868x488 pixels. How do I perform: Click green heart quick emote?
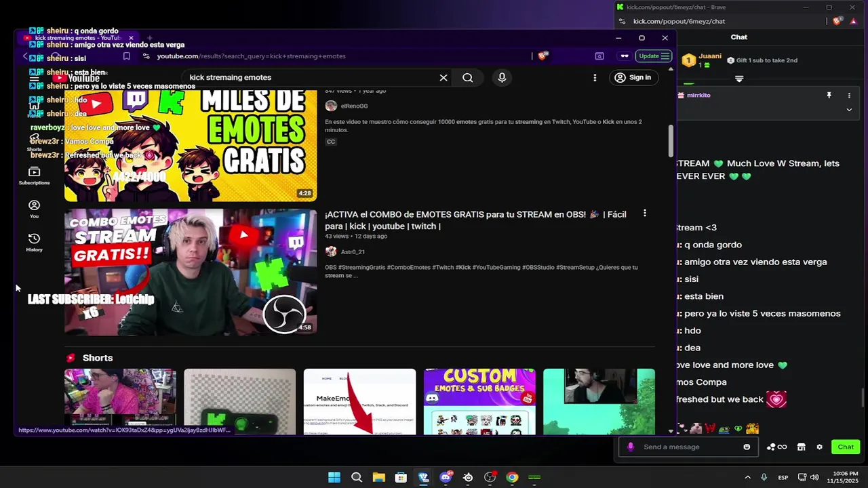pos(738,428)
